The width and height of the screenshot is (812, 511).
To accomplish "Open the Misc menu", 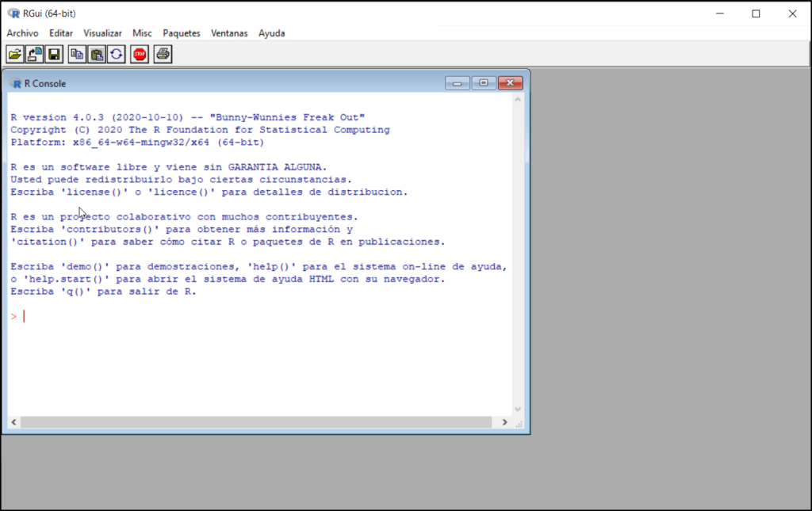I will (142, 32).
